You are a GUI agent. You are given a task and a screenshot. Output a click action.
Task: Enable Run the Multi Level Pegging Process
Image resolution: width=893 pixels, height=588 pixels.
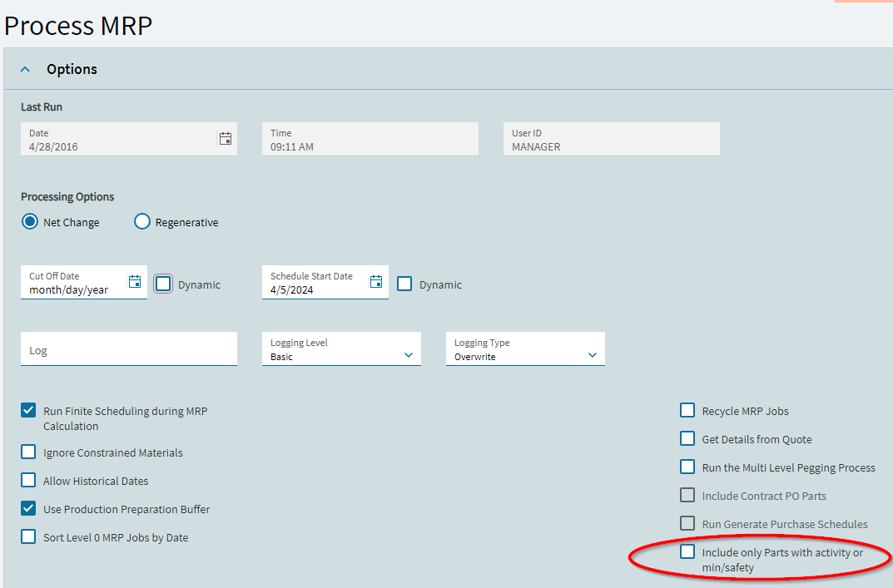click(687, 467)
